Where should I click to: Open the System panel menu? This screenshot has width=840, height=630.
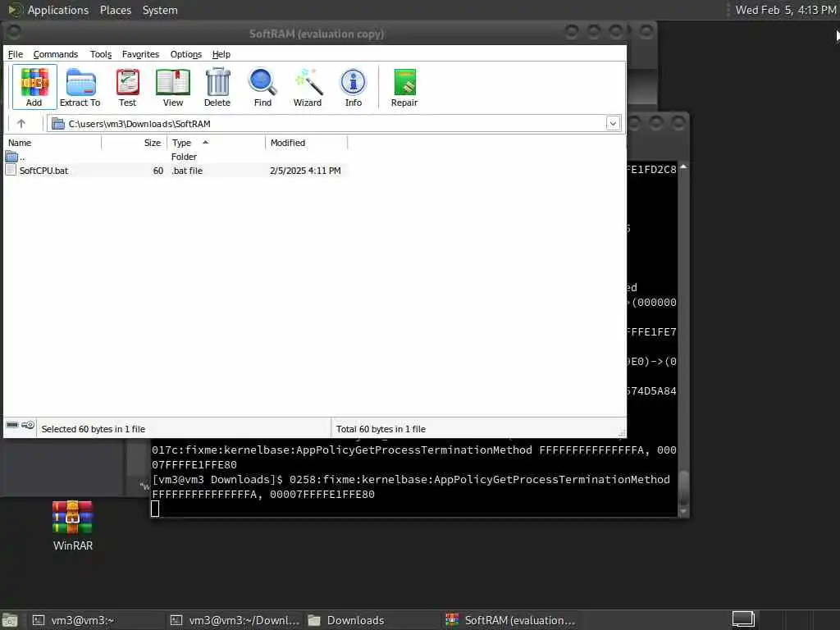pyautogui.click(x=160, y=10)
